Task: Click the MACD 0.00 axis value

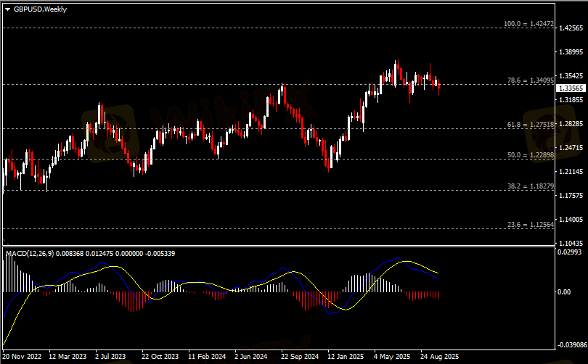Action: pos(564,291)
